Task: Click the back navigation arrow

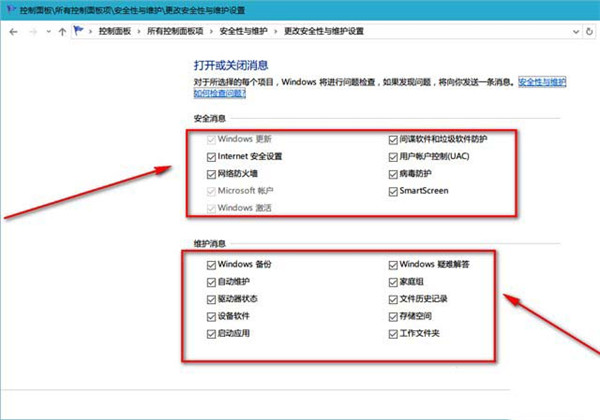Action: [10, 32]
